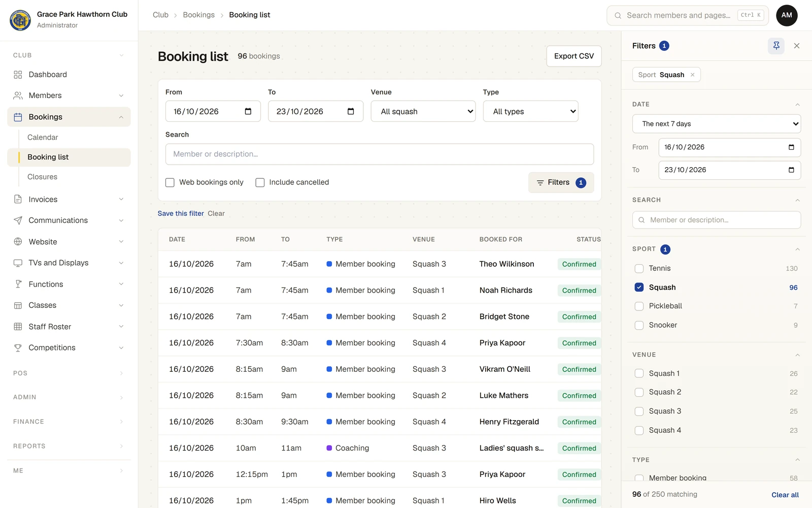Select Booking list in the sidebar
Image resolution: width=812 pixels, height=508 pixels.
69,157
